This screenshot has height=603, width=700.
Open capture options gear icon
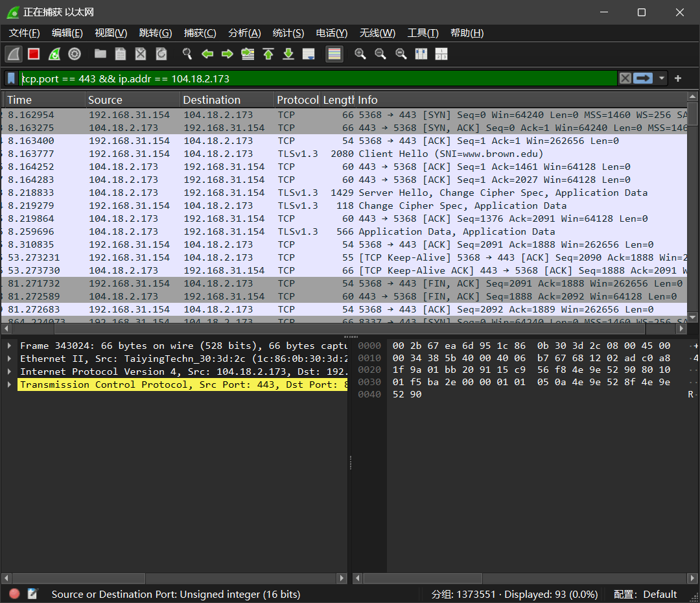tap(75, 54)
